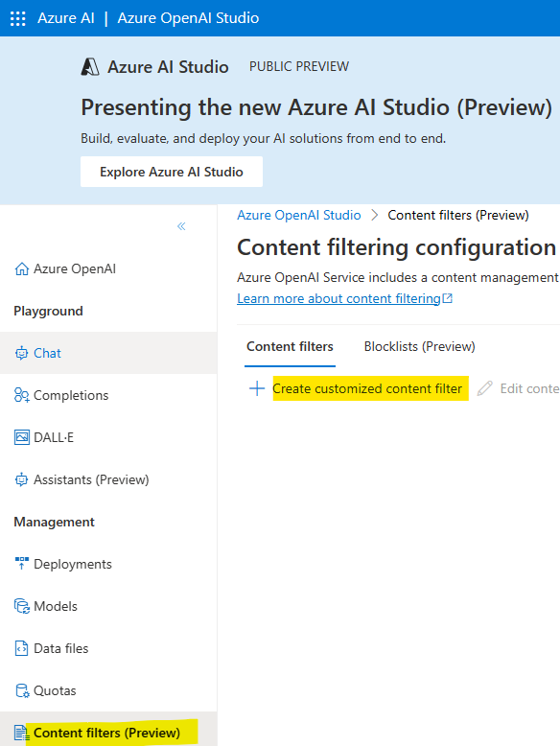The height and width of the screenshot is (746, 560).
Task: Click the Deployments icon in Management
Action: pos(21,564)
